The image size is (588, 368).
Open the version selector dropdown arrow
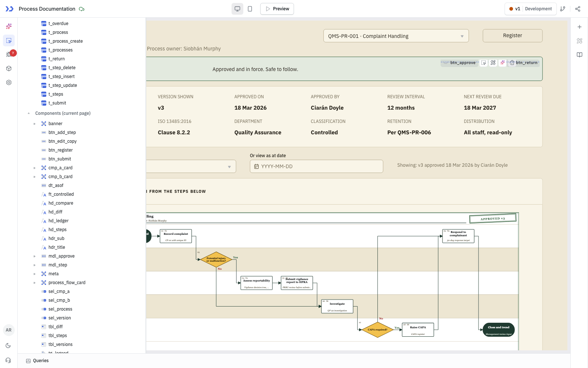point(229,167)
